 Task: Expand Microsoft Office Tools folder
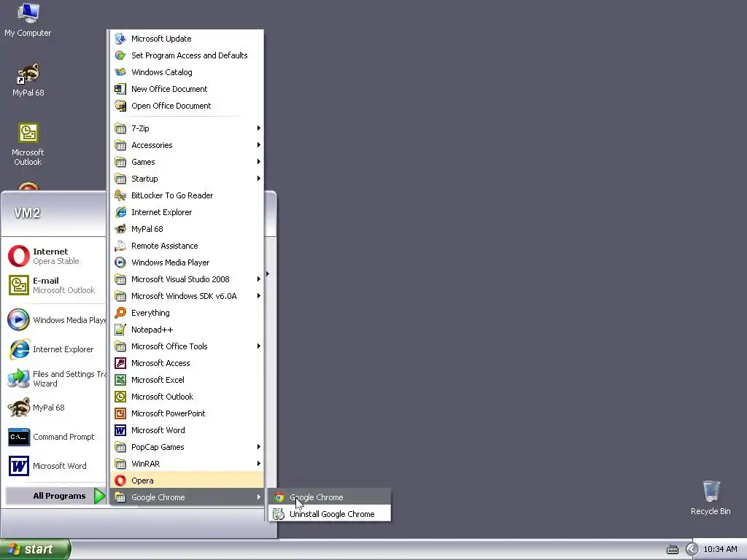(187, 346)
